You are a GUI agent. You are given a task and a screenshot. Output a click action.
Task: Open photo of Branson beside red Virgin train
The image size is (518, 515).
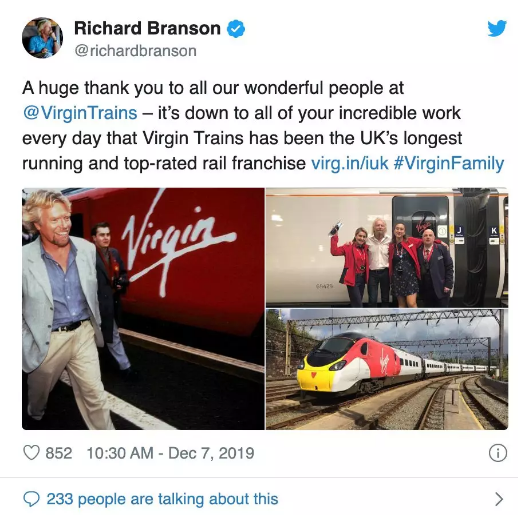pos(143,309)
